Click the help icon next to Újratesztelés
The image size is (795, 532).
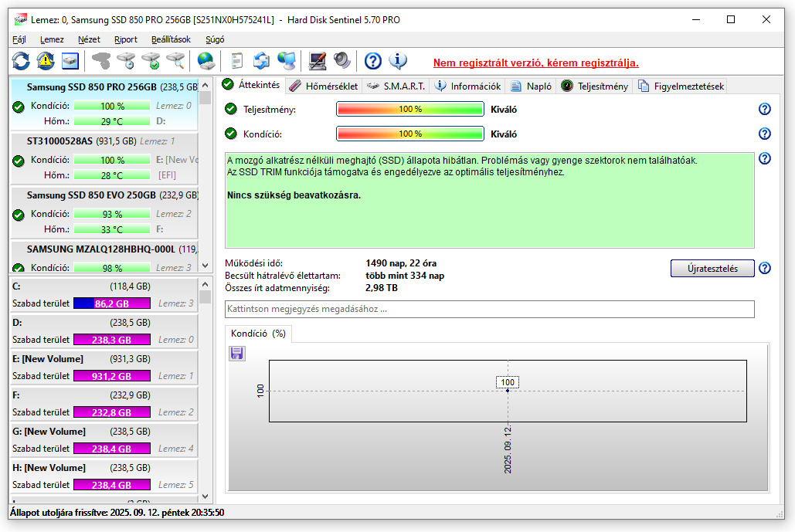(x=765, y=268)
